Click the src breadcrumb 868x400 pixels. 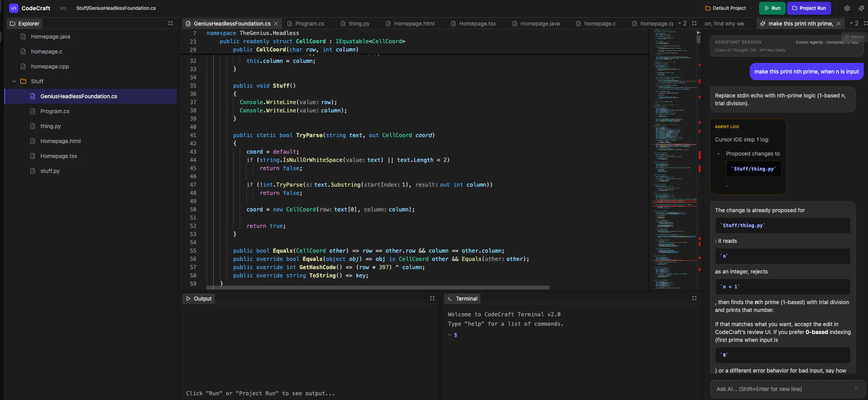63,8
